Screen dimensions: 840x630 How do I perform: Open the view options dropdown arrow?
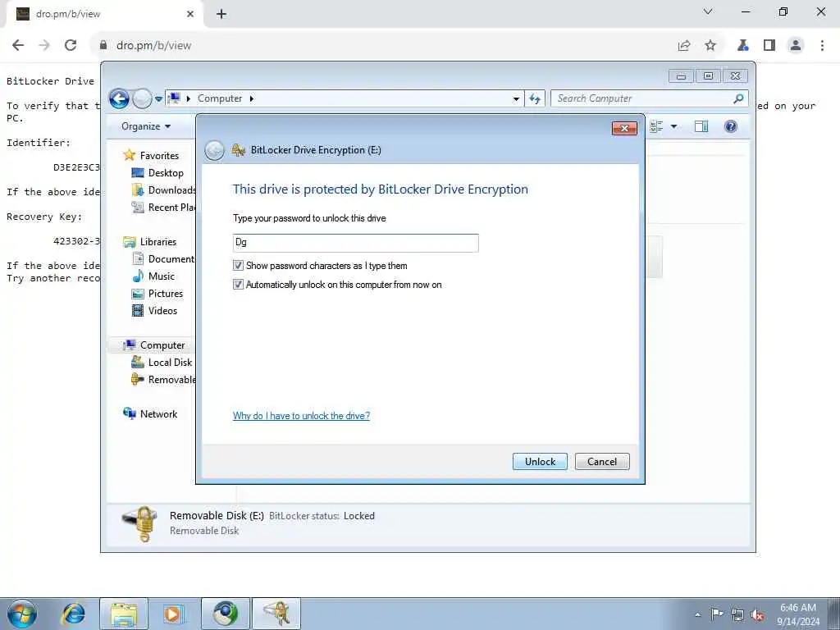pyautogui.click(x=674, y=126)
